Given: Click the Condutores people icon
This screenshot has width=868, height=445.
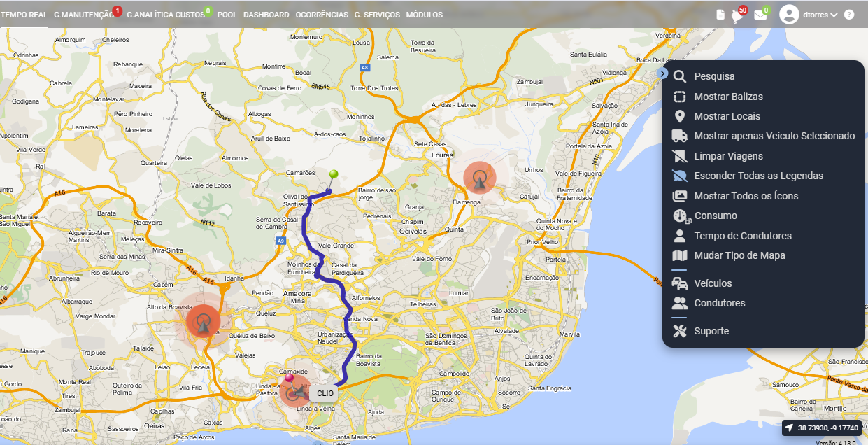Looking at the screenshot, I should tap(679, 303).
